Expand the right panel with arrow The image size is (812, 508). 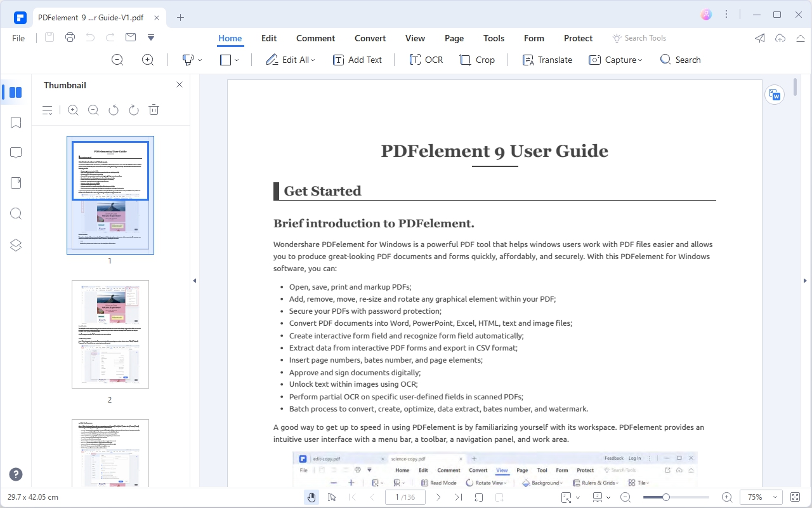coord(806,280)
